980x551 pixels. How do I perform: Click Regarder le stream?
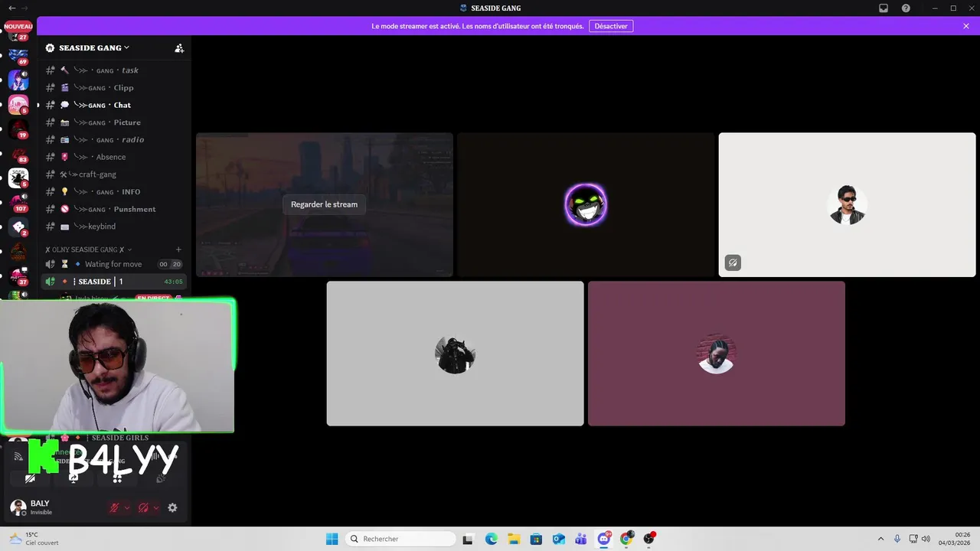click(324, 204)
